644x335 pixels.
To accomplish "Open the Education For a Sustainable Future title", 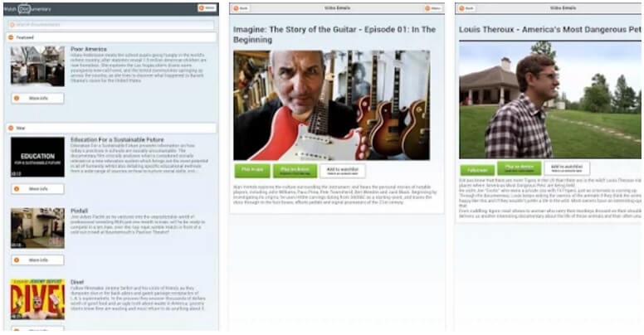I will 117,139.
